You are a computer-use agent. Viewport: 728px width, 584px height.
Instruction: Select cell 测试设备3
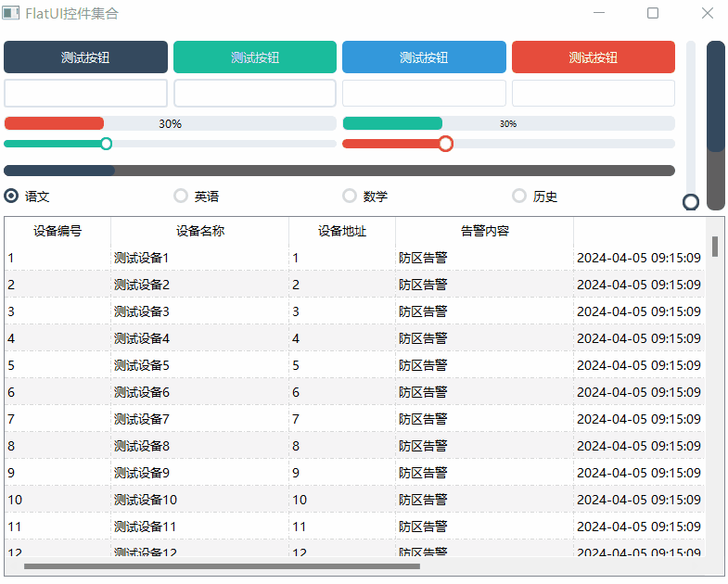point(199,311)
